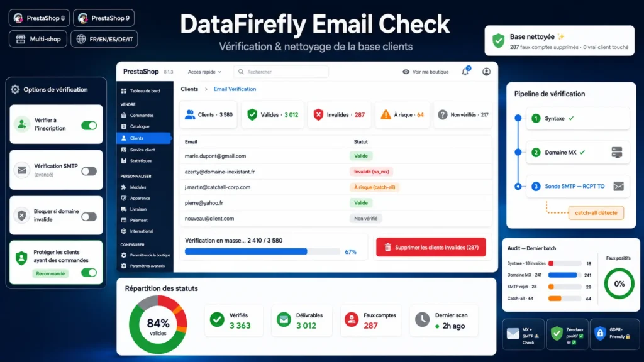Screen dimensions: 644x362
Task: Click Email Verification breadcrumb
Action: (x=235, y=89)
